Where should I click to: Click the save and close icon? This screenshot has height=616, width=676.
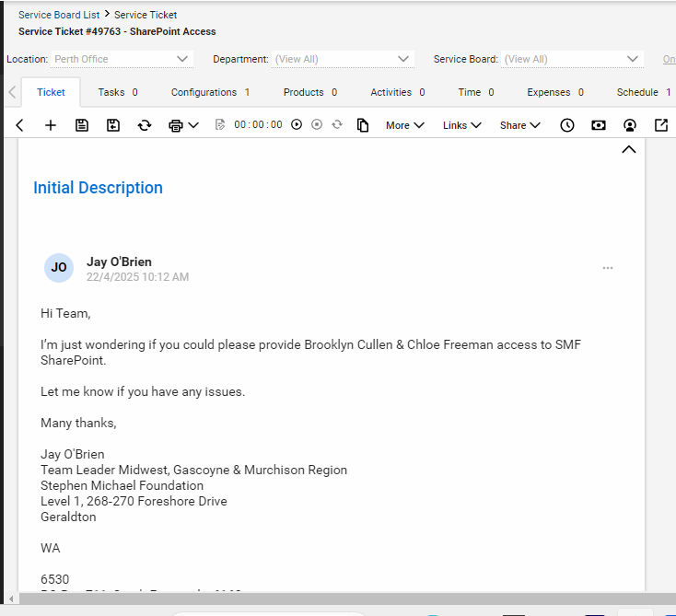click(x=113, y=125)
